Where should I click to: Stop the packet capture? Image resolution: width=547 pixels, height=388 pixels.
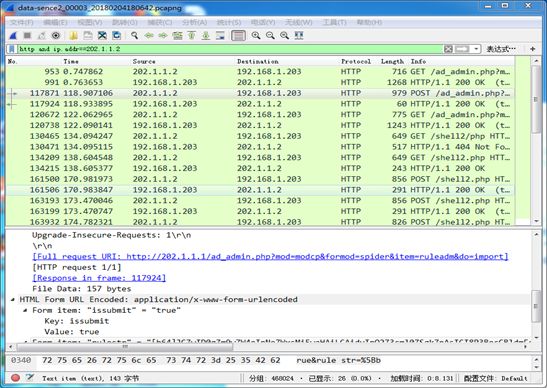pyautogui.click(x=27, y=36)
